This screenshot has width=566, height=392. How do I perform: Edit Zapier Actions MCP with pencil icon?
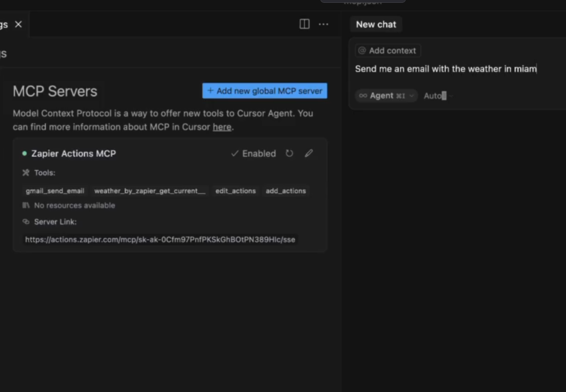[x=309, y=154]
